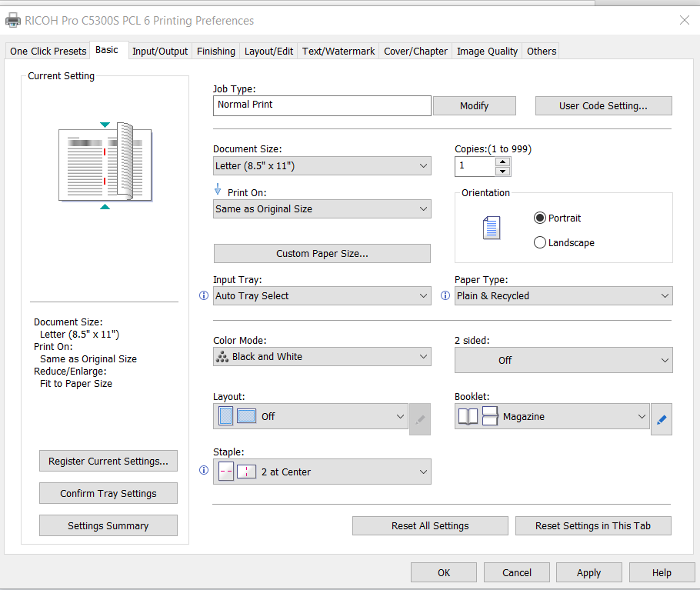Open the Layout/Edit tab
The width and height of the screenshot is (700, 590).
(268, 52)
